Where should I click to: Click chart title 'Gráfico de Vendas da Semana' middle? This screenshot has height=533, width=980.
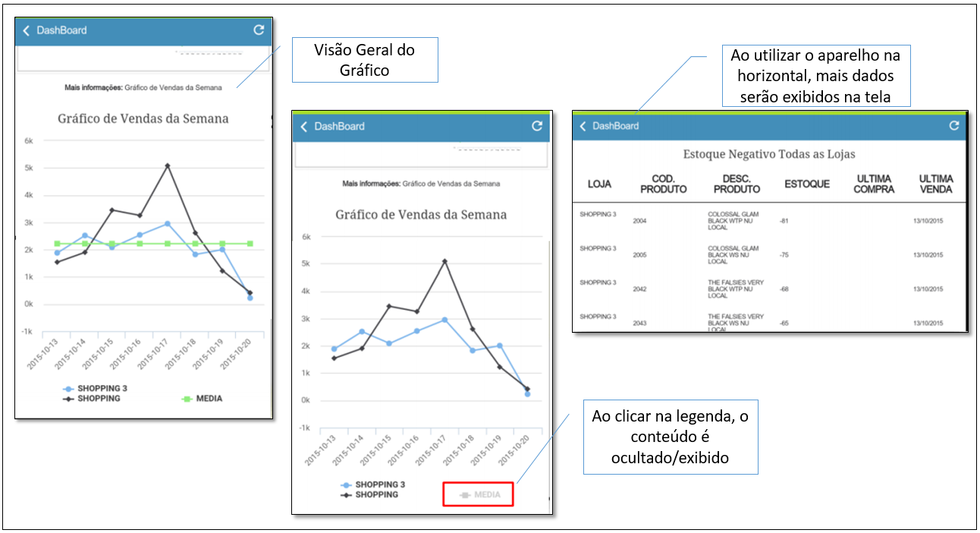pos(421,215)
